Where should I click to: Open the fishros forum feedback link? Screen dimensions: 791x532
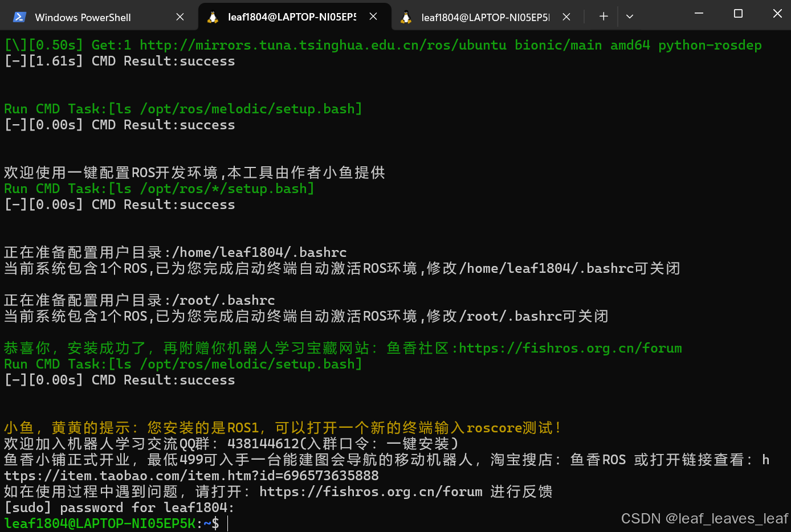[x=371, y=492]
